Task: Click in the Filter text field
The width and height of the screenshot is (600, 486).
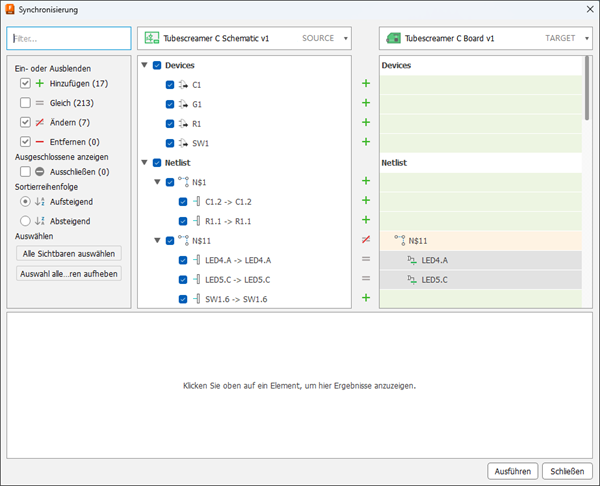Action: coord(69,38)
